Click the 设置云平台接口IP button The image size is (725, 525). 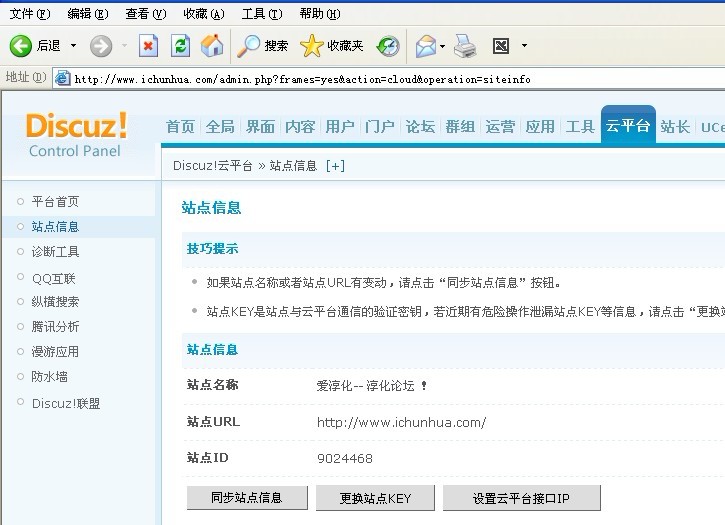[x=522, y=498]
